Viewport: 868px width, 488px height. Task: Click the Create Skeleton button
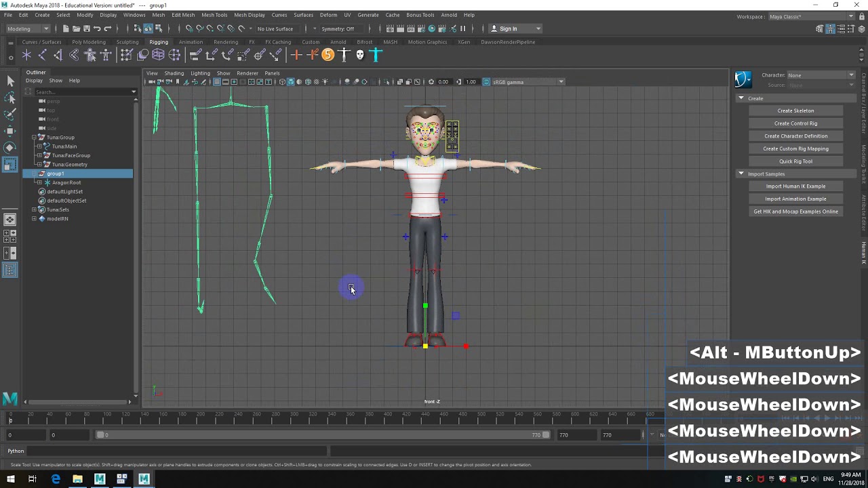(795, 110)
